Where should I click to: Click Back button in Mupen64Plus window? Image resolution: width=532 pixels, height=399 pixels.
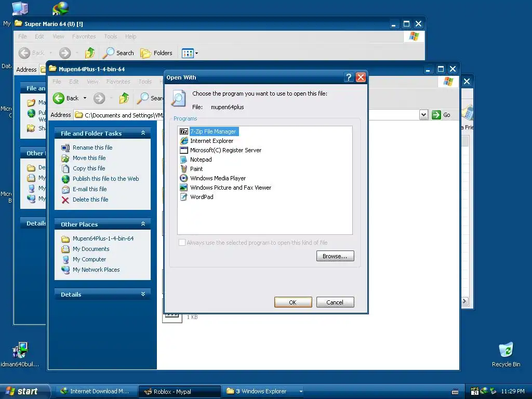coord(66,98)
